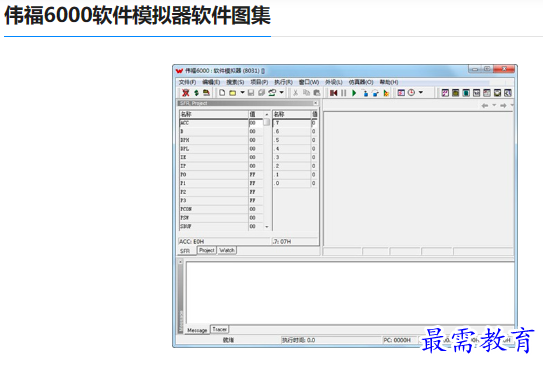
Task: Select the SBUF register row
Action: [221, 226]
